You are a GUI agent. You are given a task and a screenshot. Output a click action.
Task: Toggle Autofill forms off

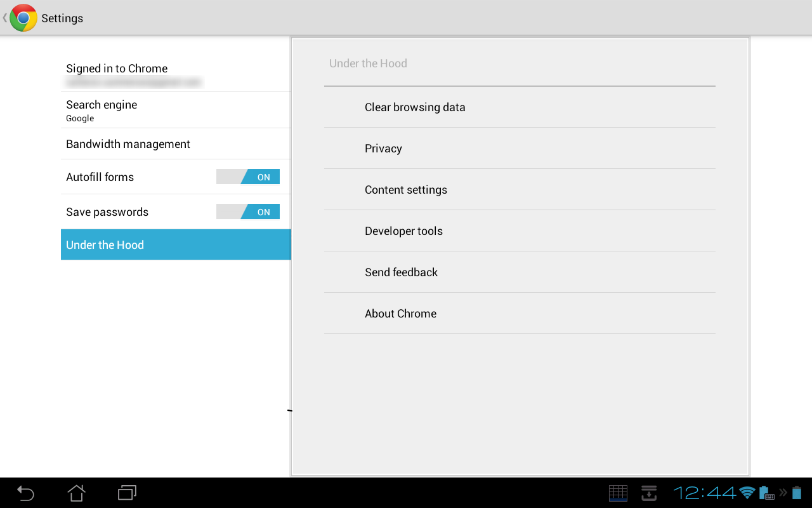tap(248, 177)
